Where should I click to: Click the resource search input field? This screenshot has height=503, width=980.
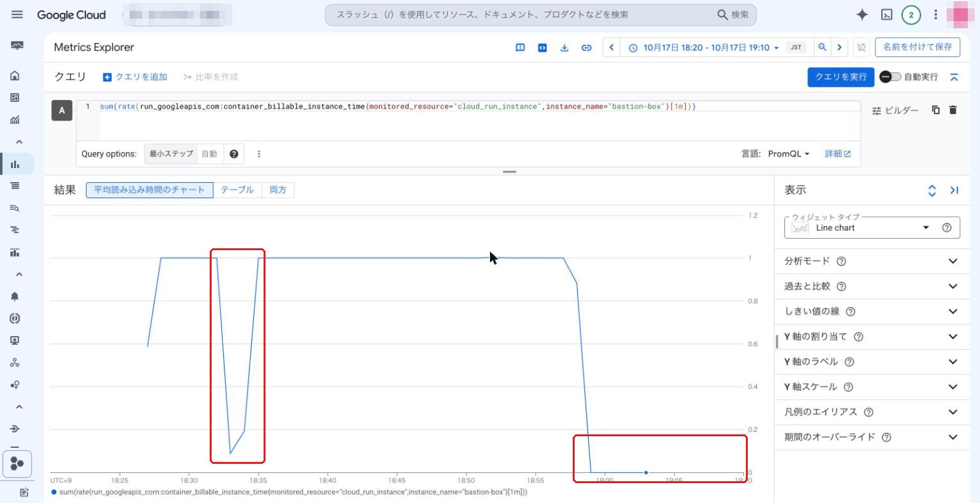523,15
